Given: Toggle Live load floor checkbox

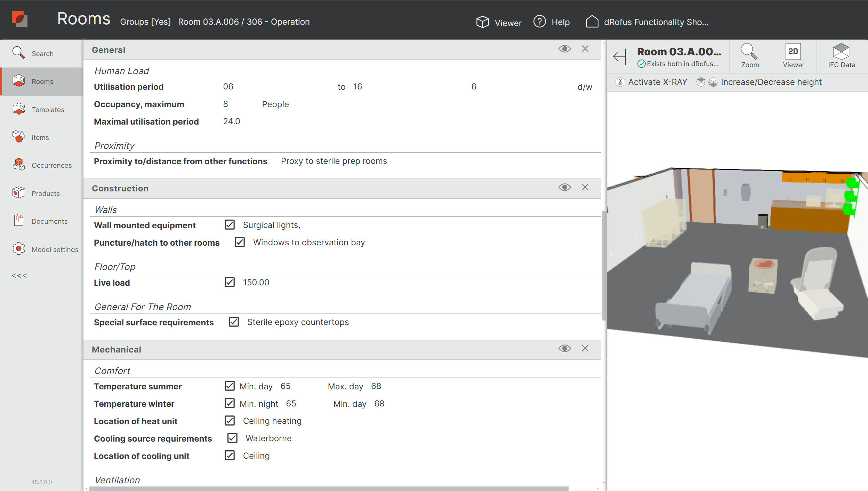Looking at the screenshot, I should (x=230, y=282).
